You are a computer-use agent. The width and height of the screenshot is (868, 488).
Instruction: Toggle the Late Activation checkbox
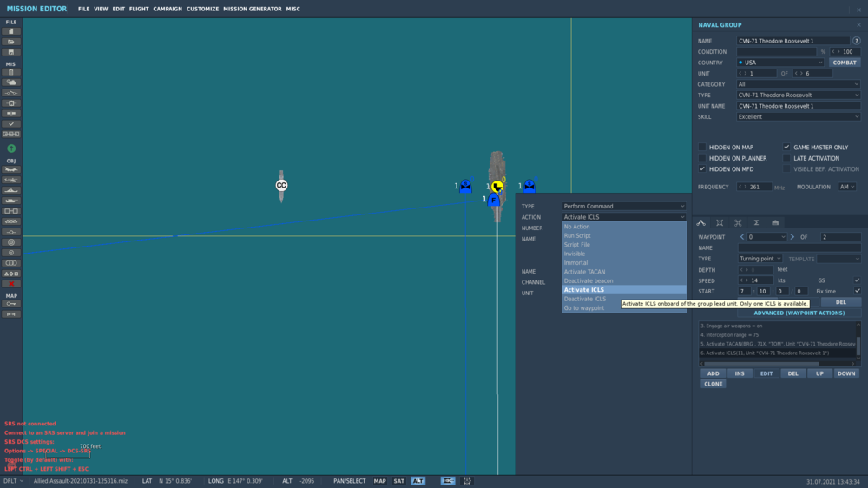coord(786,158)
